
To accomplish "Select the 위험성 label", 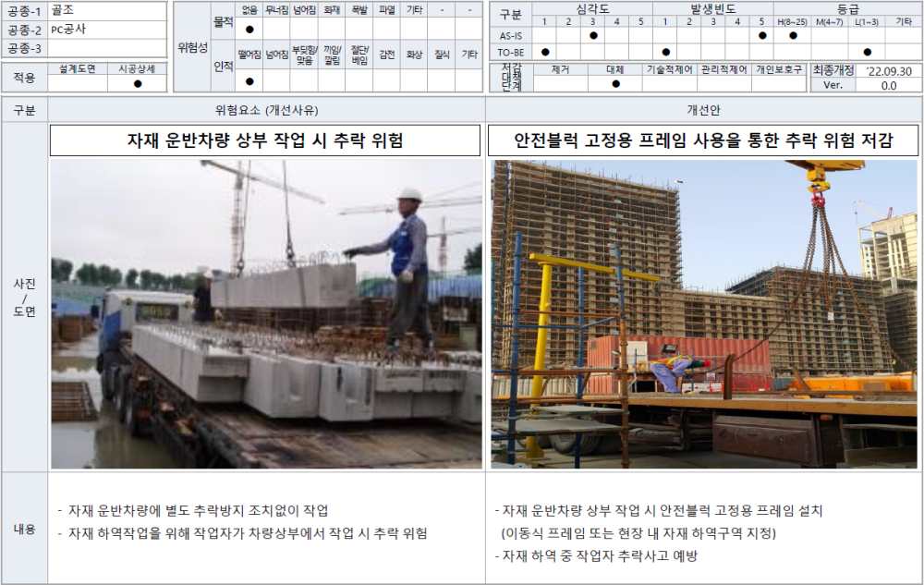I will coord(193,48).
